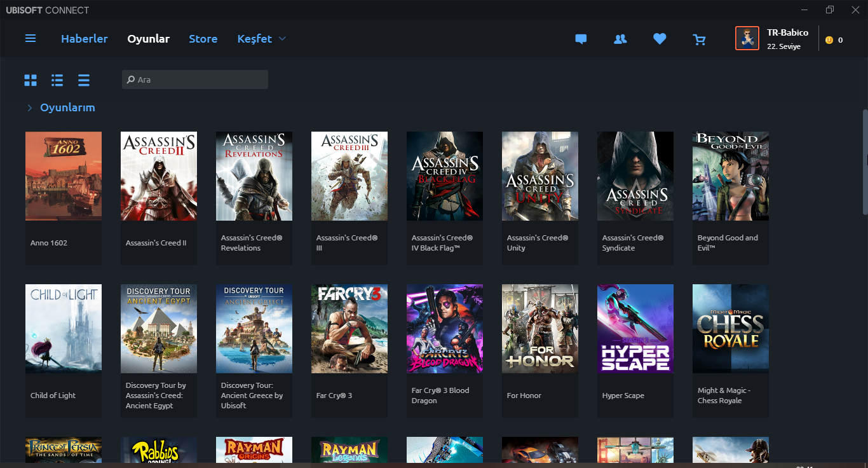Click in the Ara search field
Image resolution: width=868 pixels, height=468 pixels.
[x=195, y=79]
